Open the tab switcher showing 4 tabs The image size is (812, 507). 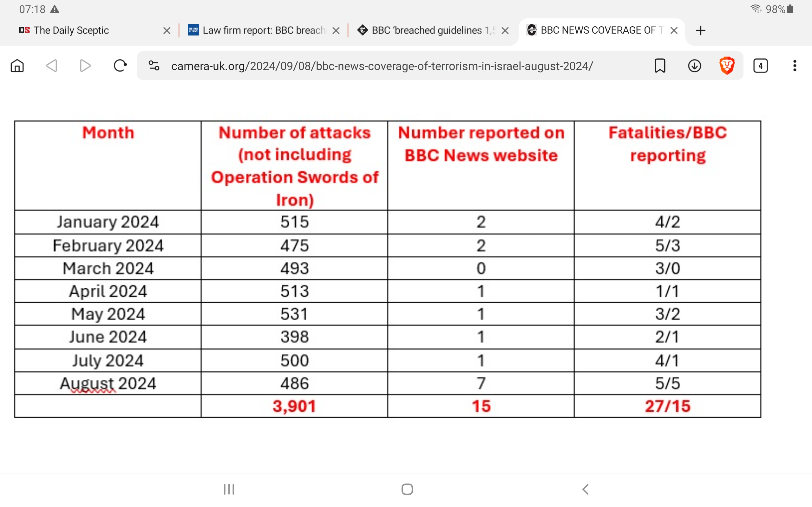[760, 66]
